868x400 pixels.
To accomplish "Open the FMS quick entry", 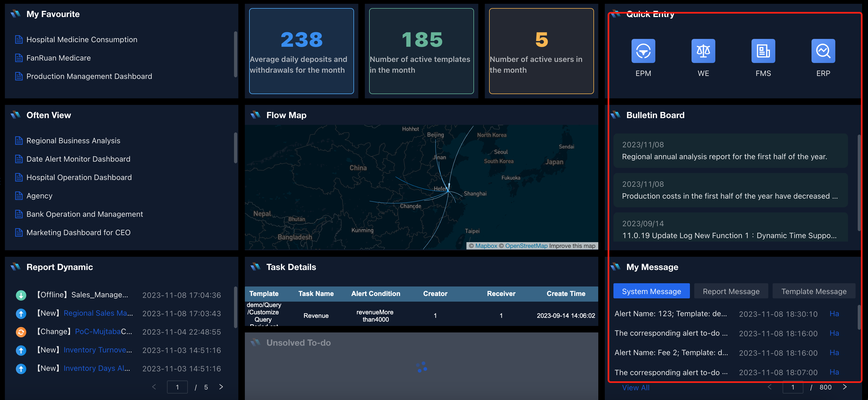I will point(763,51).
